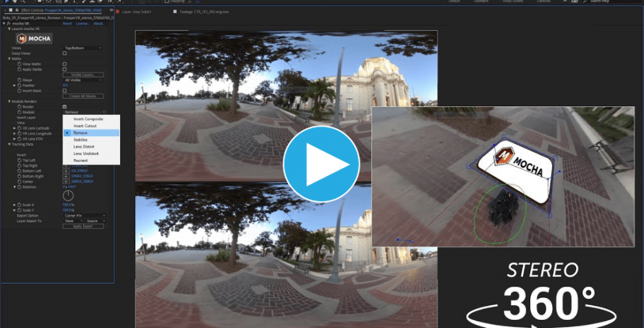Enable the Swap Views checkbox

[64, 53]
